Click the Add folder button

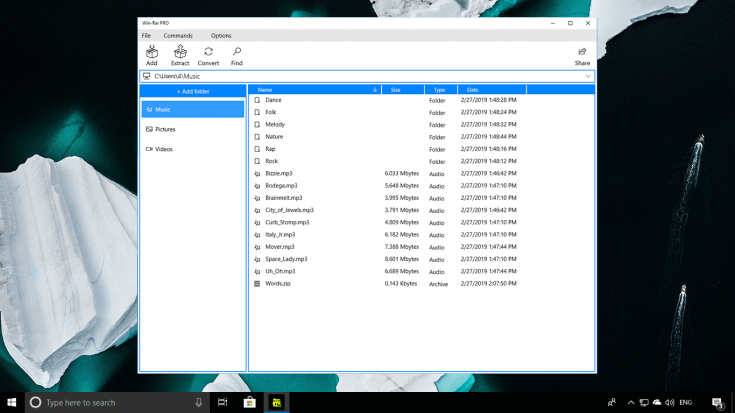193,91
